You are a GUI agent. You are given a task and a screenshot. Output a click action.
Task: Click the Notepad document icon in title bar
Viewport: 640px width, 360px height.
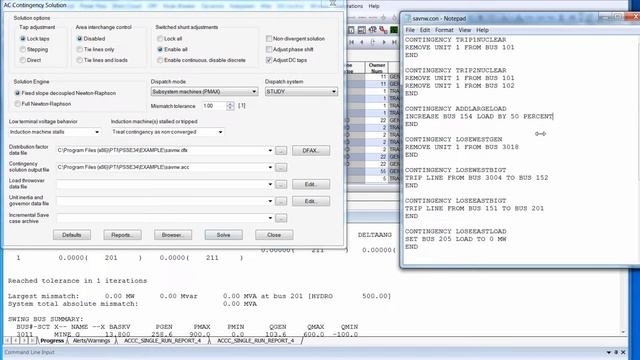[x=408, y=18]
